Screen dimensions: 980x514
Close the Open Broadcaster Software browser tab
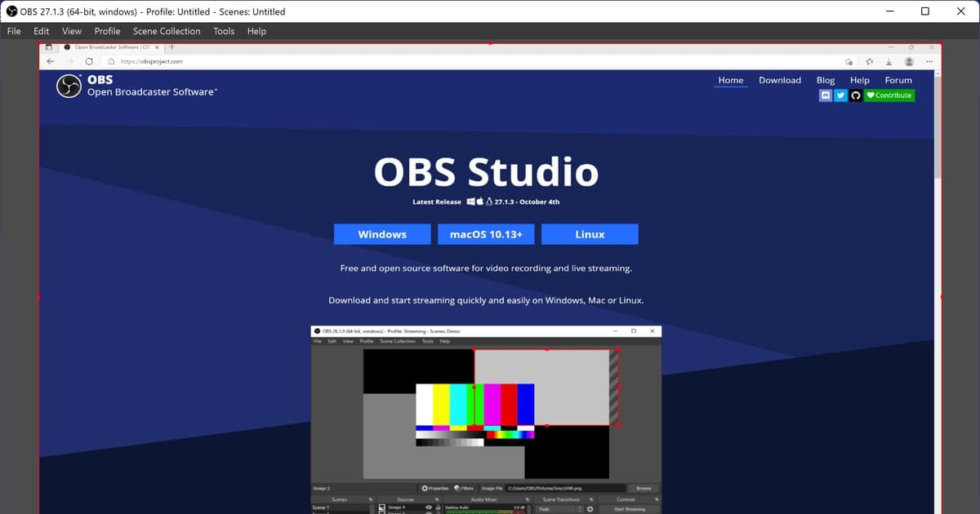158,47
